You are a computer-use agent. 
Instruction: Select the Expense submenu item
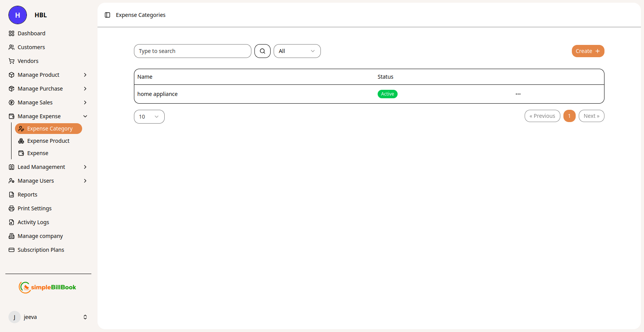pyautogui.click(x=38, y=153)
